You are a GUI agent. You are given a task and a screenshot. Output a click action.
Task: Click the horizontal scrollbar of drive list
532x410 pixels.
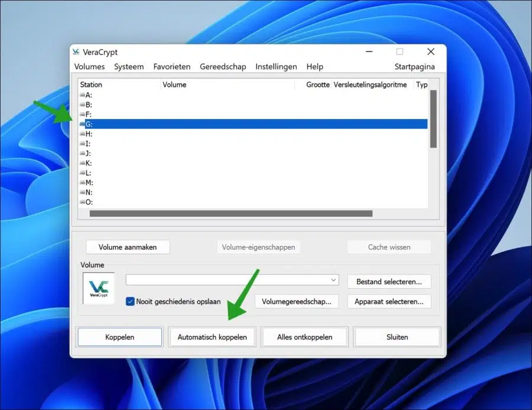tap(231, 214)
